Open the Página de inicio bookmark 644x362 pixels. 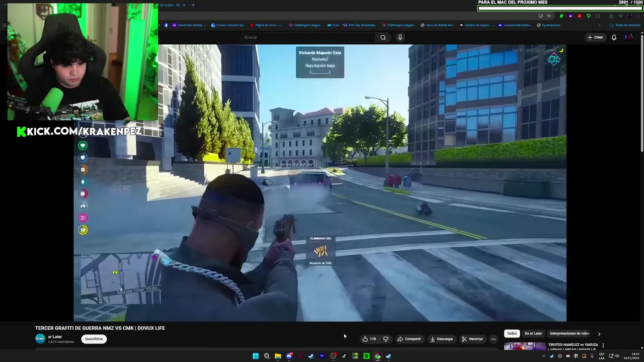[x=267, y=25]
